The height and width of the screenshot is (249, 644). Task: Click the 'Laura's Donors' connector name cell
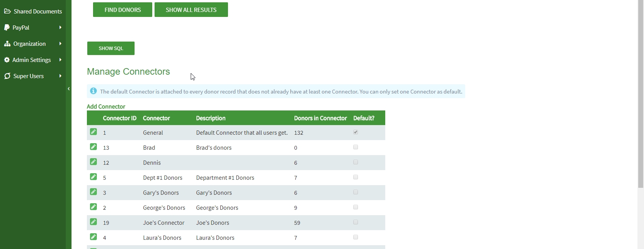pos(162,238)
